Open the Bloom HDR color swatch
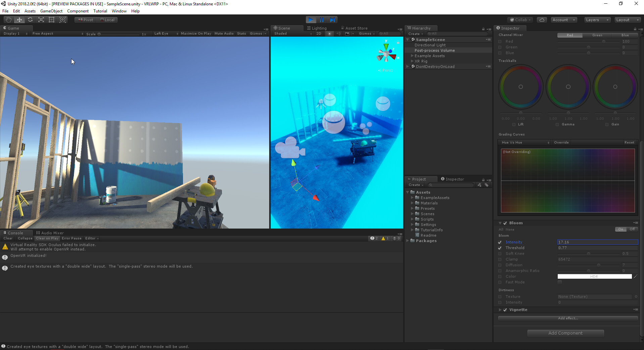The width and height of the screenshot is (644, 350). tap(594, 276)
